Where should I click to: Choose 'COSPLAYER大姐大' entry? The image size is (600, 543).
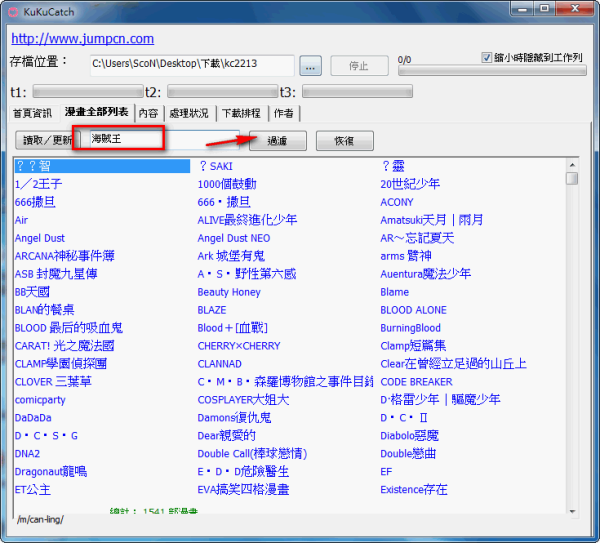point(243,400)
